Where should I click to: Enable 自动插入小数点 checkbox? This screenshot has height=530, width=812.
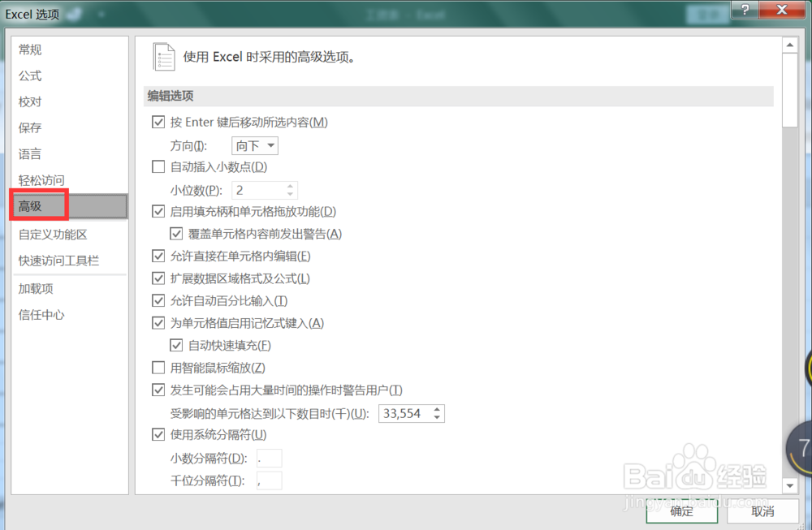click(x=158, y=166)
